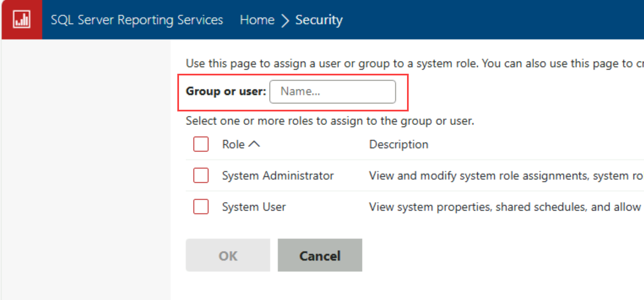Click the ascending sort caret beside Role
The image size is (644, 300).
pos(254,144)
